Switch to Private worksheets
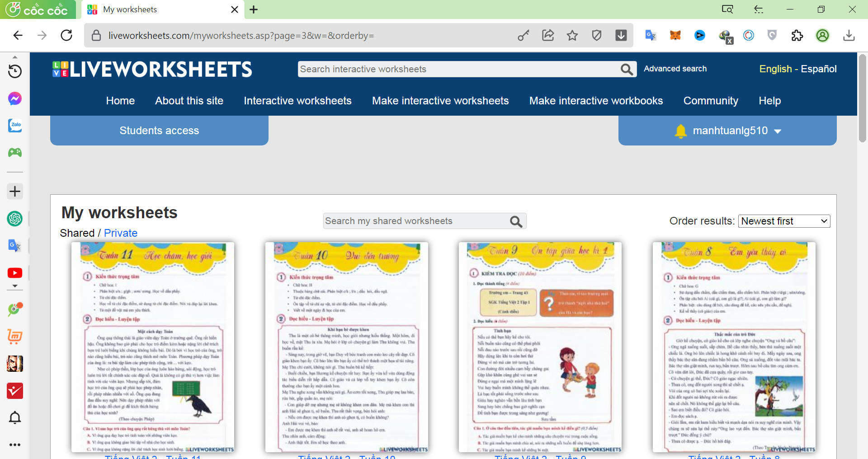This screenshot has width=868, height=459. point(121,233)
